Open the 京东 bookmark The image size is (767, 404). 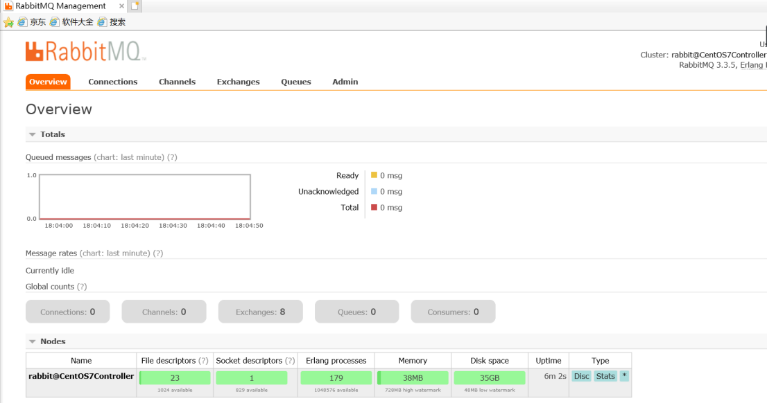pos(32,22)
